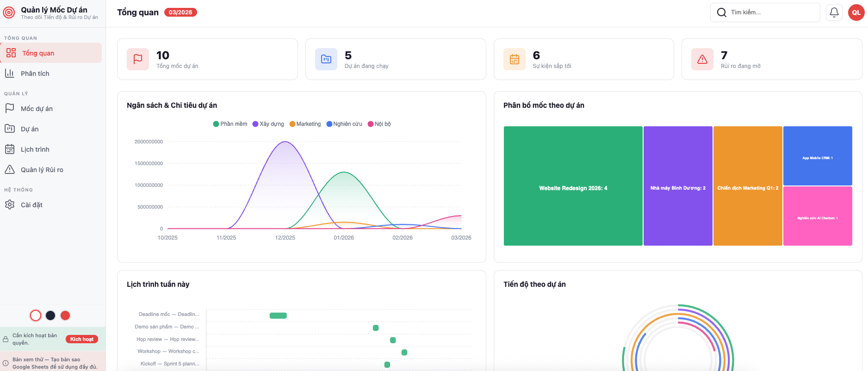The image size is (868, 371).
Task: Go to Quản lý Rủi ro
Action: (x=42, y=170)
